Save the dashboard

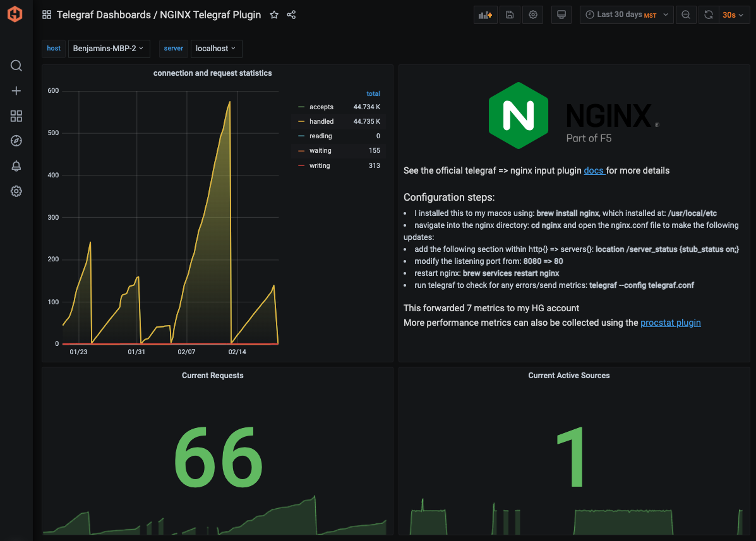(510, 15)
